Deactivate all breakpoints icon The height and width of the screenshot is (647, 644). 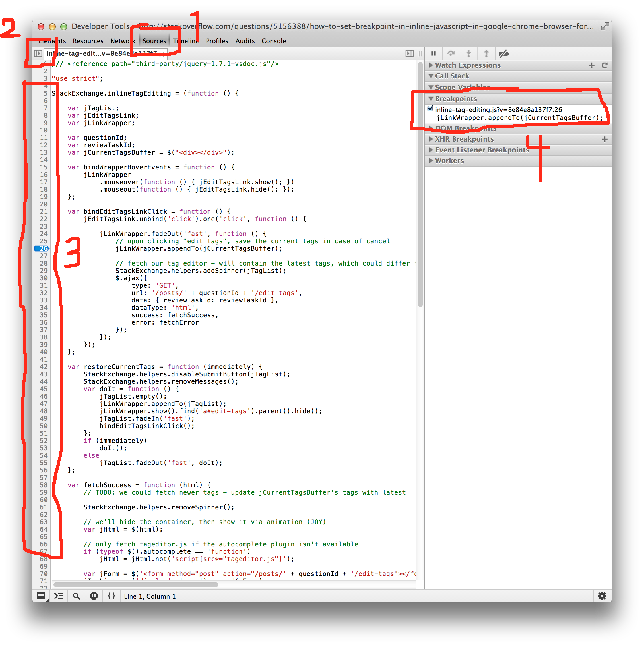[504, 53]
